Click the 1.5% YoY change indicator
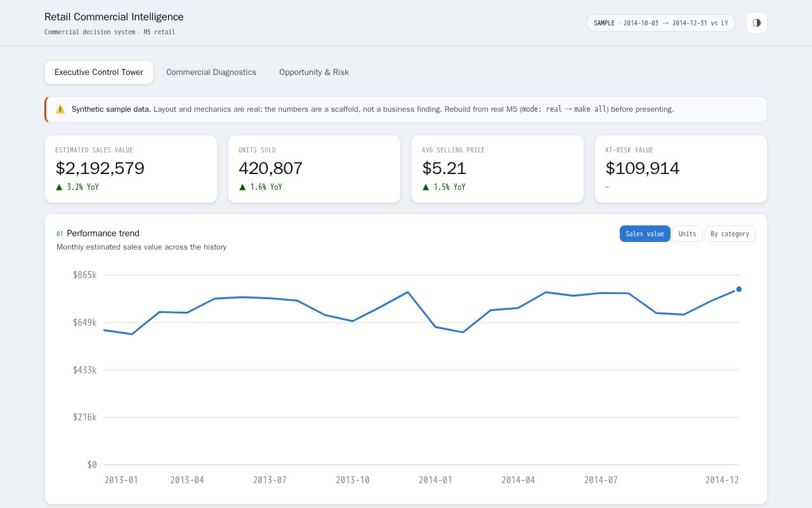Screen dimensions: 812x508 (444, 187)
